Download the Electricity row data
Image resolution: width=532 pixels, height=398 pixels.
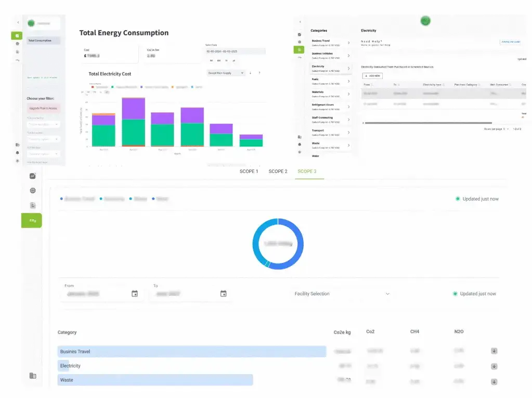coord(494,366)
